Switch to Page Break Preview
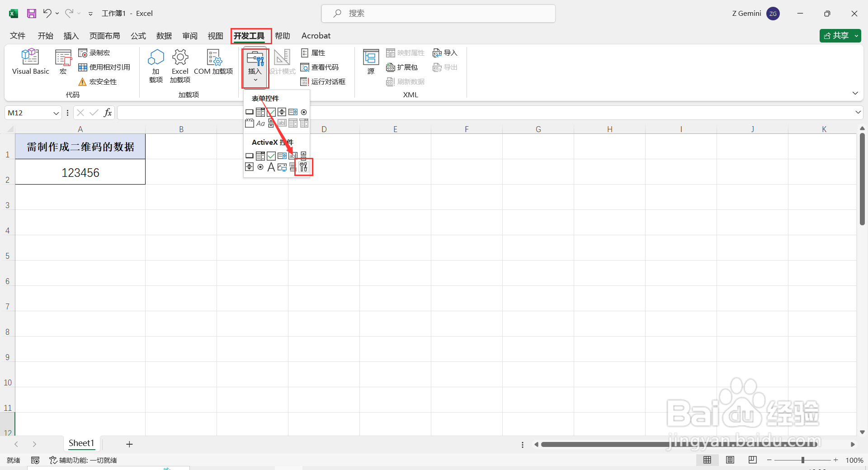The height and width of the screenshot is (470, 868). coord(753,460)
